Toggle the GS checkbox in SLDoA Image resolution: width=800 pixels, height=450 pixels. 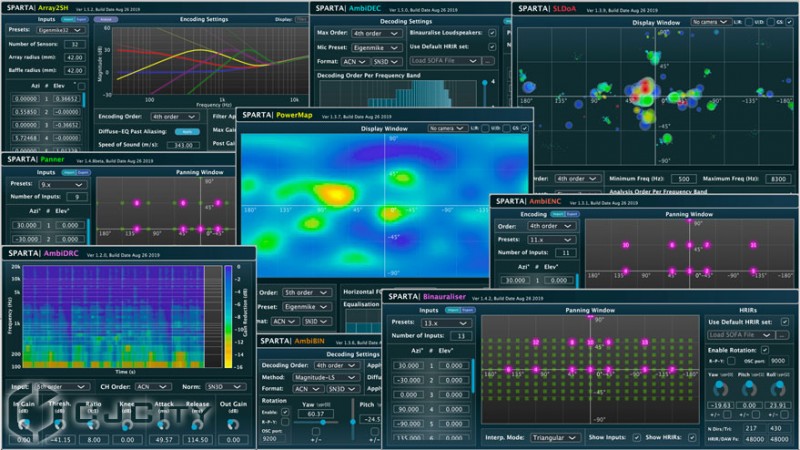(789, 22)
